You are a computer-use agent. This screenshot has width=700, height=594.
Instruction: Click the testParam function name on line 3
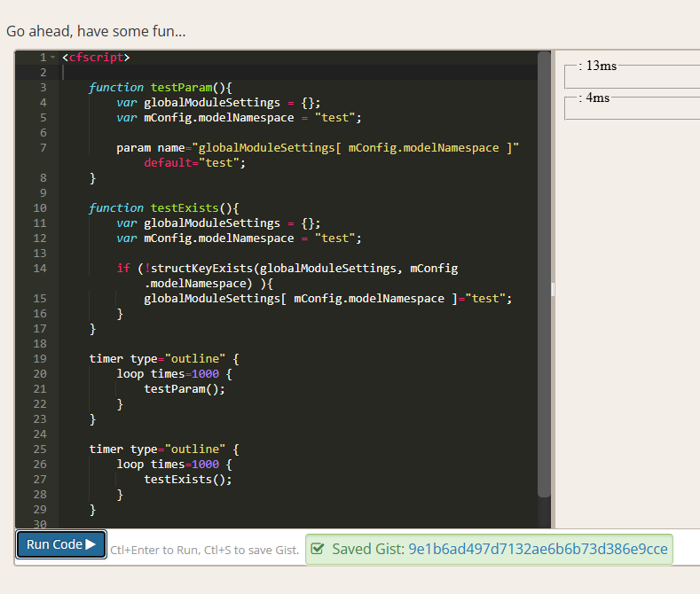181,88
